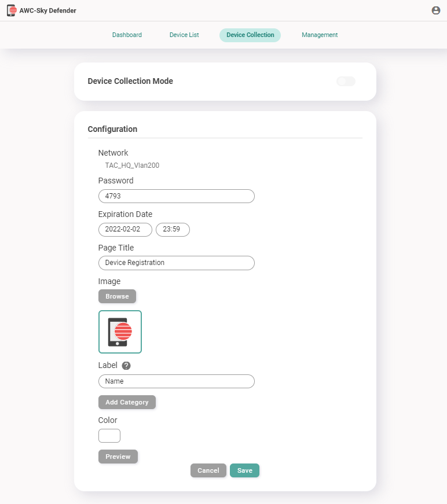
Task: Click the Page Title text field
Action: pyautogui.click(x=176, y=263)
